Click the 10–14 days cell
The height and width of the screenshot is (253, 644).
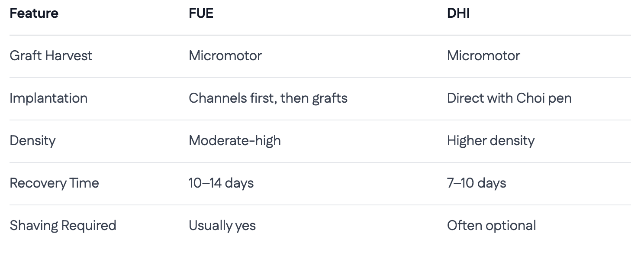point(221,183)
